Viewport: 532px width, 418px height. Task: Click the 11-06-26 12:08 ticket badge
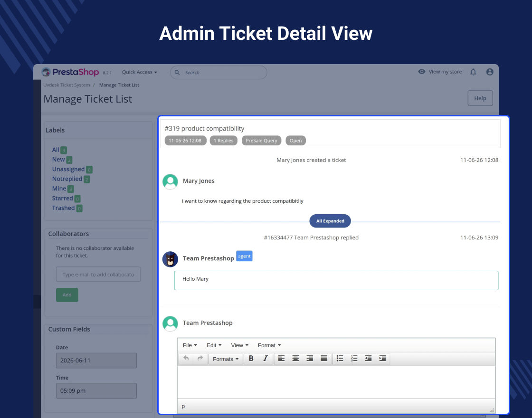(x=185, y=141)
